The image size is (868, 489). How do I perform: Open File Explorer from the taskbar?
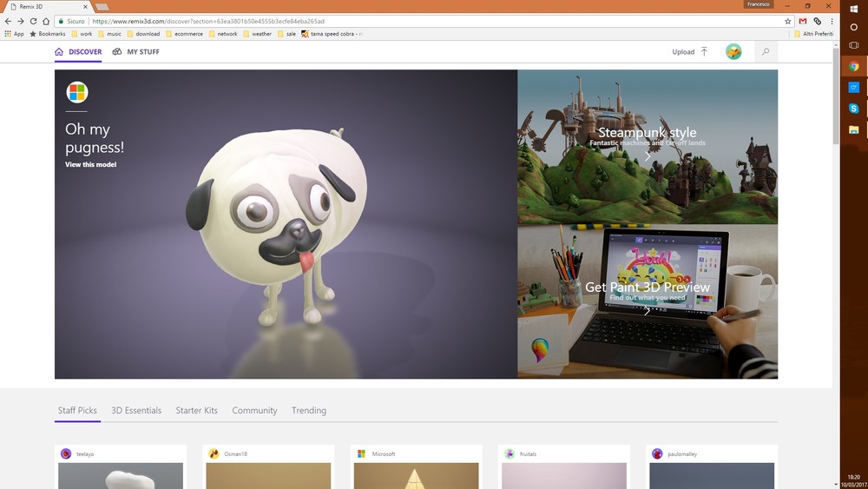click(853, 129)
